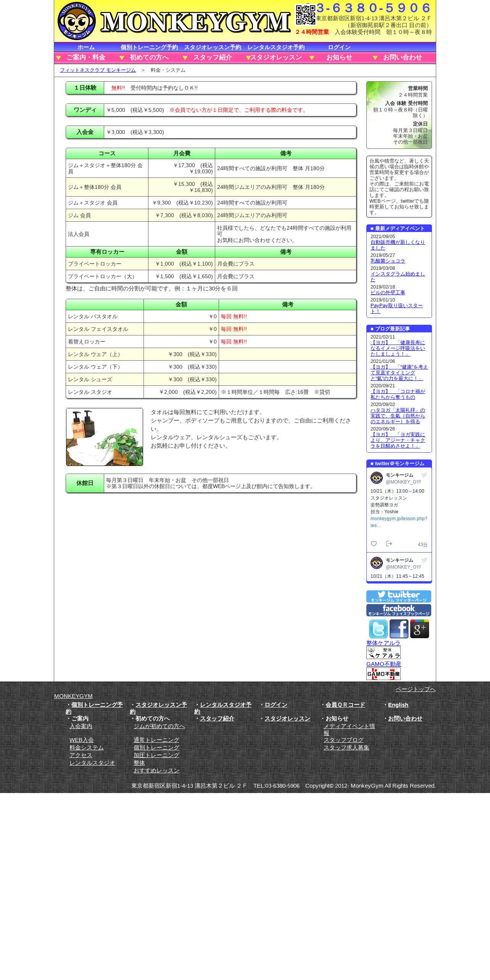Open レンタルスタジオ予約 in blue nav
The width and height of the screenshot is (490, 980).
(276, 47)
